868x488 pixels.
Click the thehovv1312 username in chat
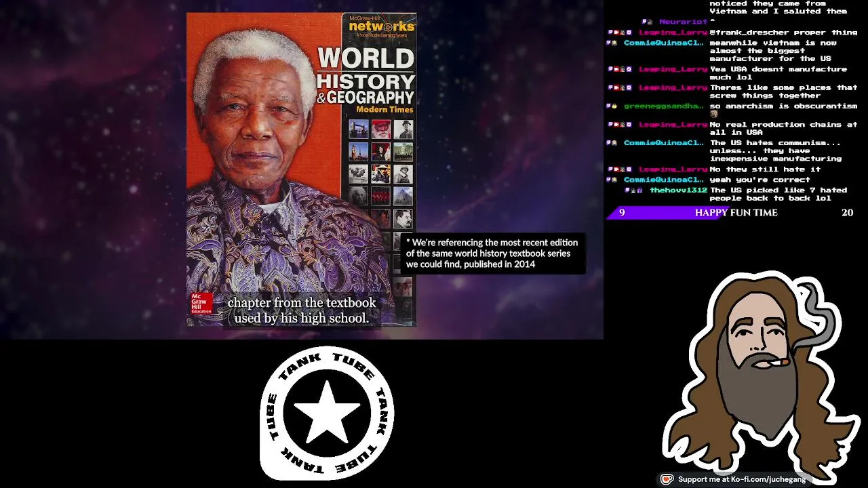pos(678,190)
